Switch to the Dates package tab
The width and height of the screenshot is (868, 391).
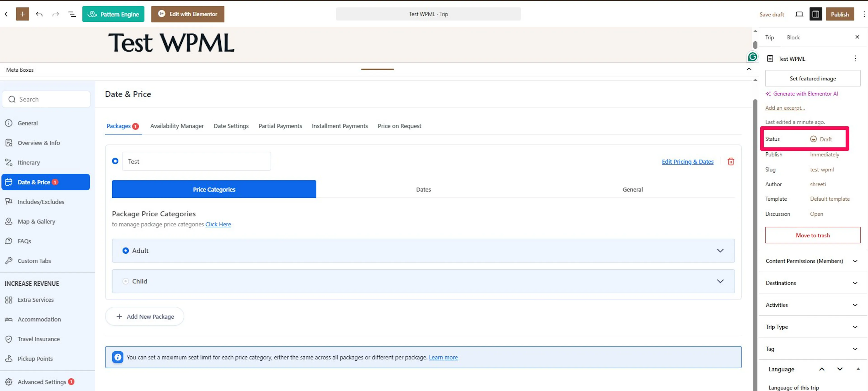pos(423,190)
